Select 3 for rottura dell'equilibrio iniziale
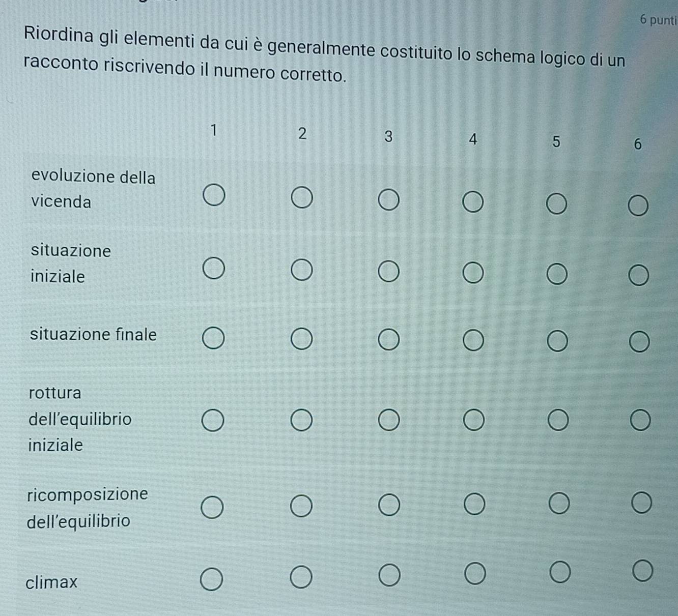The width and height of the screenshot is (678, 616). [x=388, y=421]
